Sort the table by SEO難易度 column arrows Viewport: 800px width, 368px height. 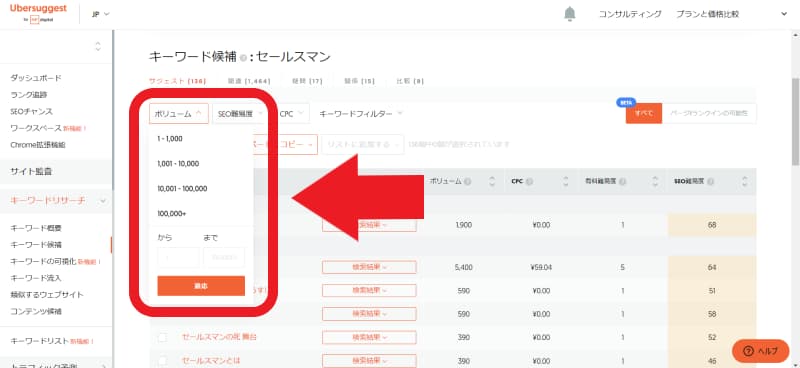pyautogui.click(x=744, y=181)
